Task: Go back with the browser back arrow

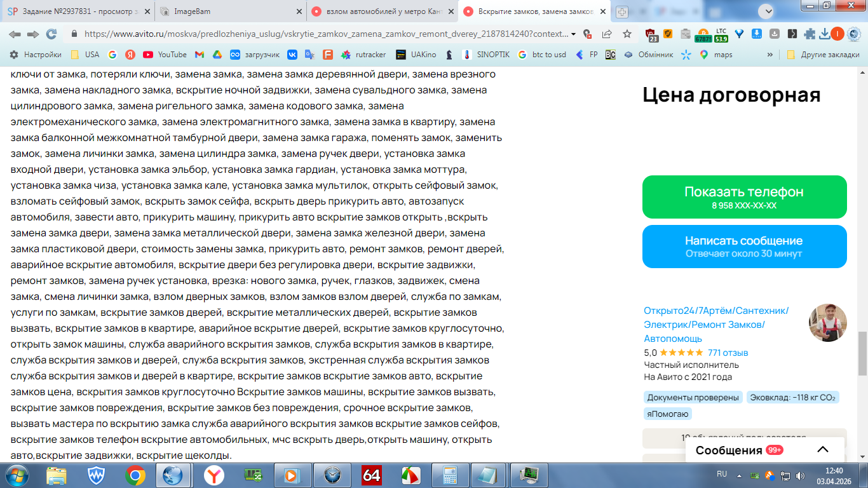Action: 15,34
